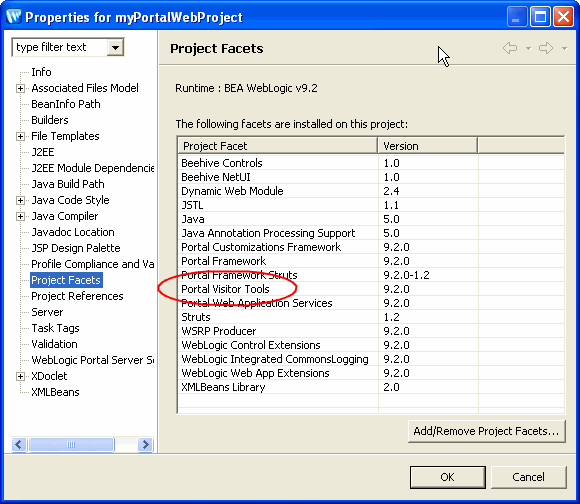Image resolution: width=580 pixels, height=504 pixels.
Task: Select the JSTL facet row
Action: (x=371, y=205)
